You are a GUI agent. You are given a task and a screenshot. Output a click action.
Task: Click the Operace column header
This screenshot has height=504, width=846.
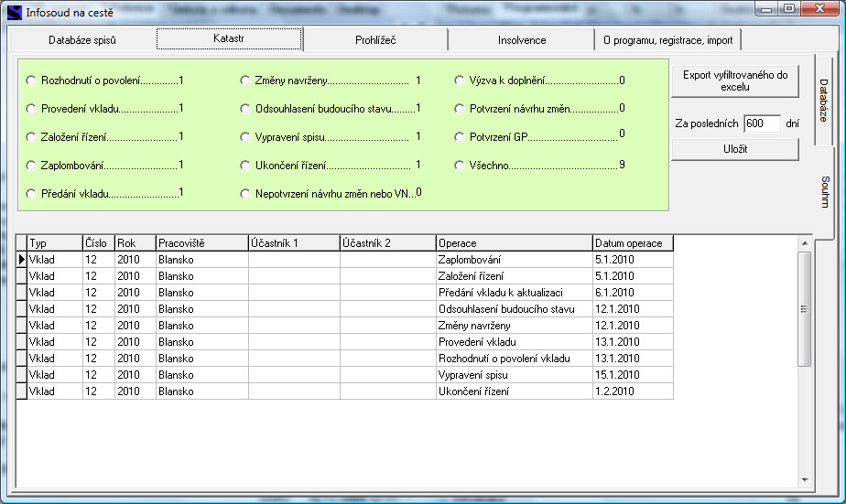[515, 243]
